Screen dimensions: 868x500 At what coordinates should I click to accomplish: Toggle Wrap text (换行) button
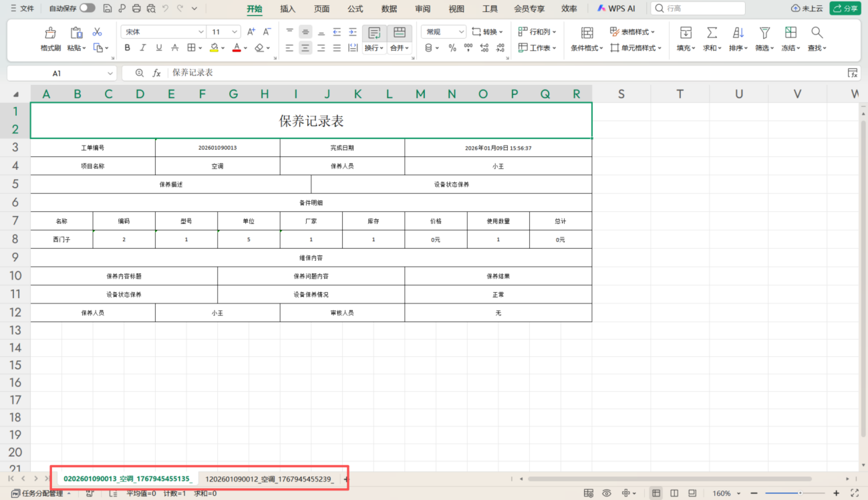tap(374, 33)
